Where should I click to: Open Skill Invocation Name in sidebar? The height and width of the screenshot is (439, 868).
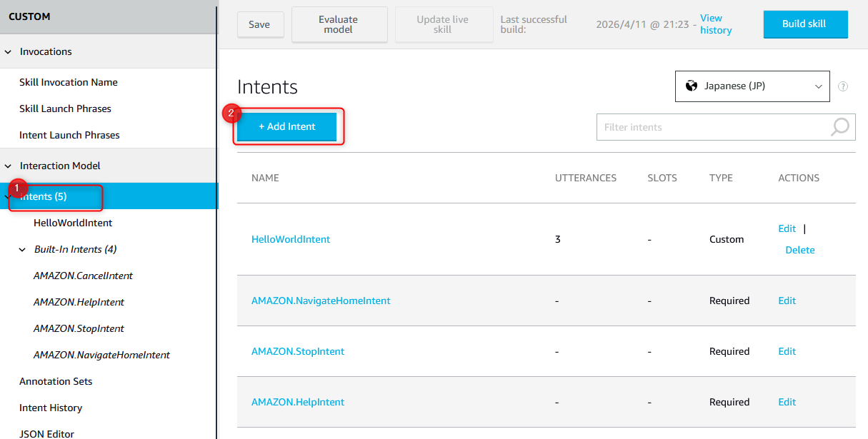[69, 83]
